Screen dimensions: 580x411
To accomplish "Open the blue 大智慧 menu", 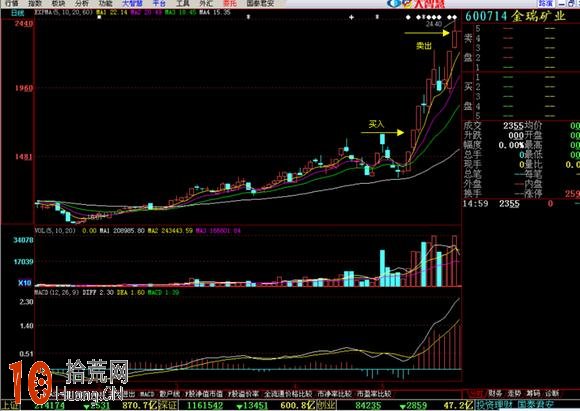I will (x=132, y=3).
